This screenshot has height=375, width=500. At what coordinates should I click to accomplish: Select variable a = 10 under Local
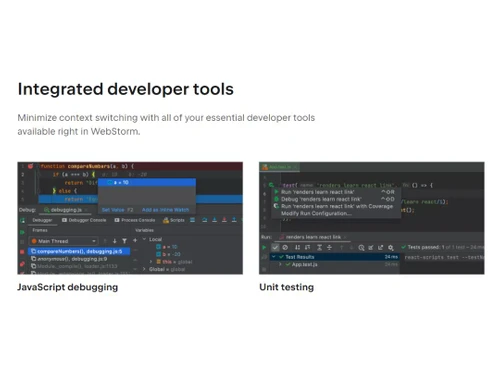coord(167,247)
